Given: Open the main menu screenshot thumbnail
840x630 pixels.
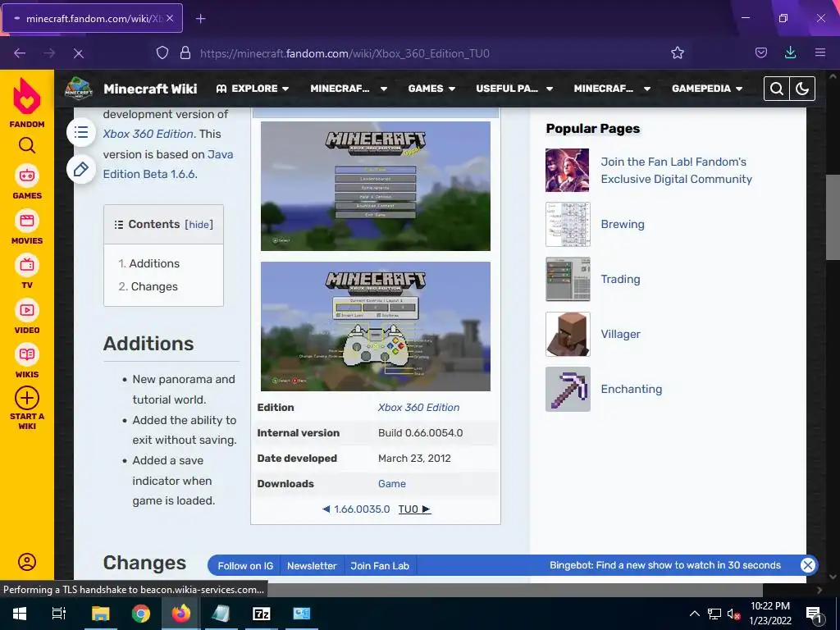Looking at the screenshot, I should tap(376, 186).
